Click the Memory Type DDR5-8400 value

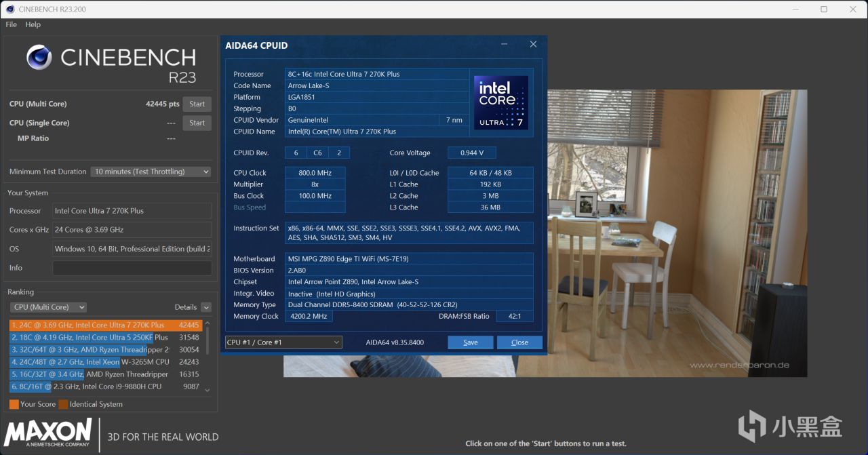pos(409,305)
